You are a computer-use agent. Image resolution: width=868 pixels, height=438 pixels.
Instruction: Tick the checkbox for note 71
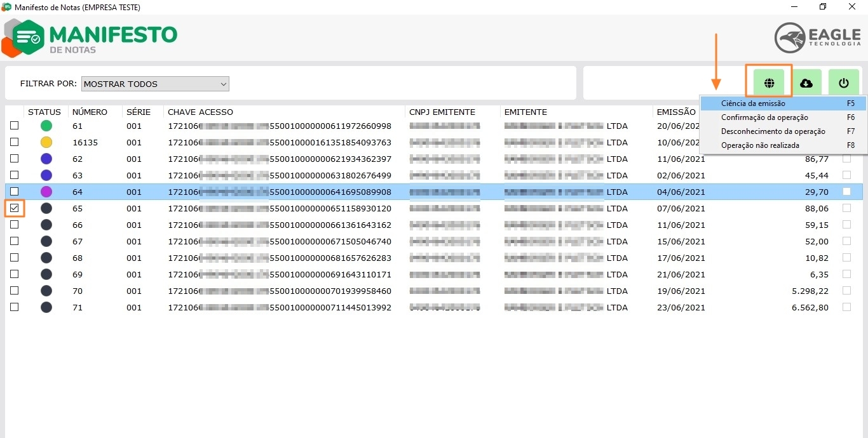pyautogui.click(x=14, y=307)
